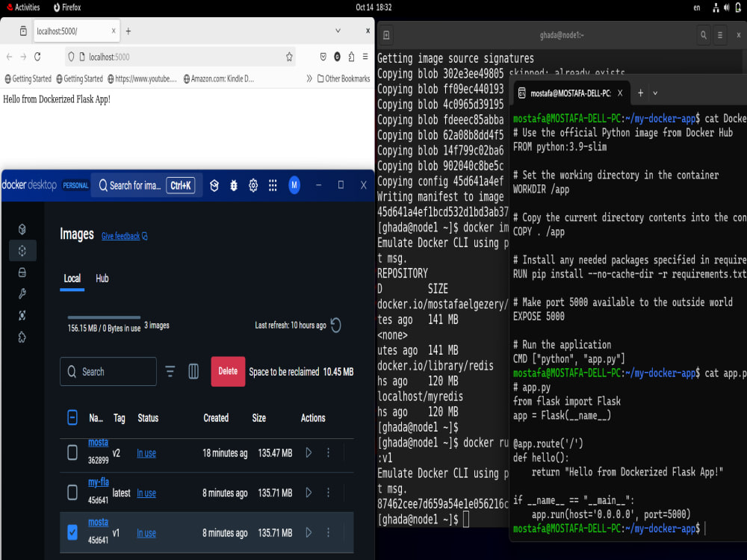The height and width of the screenshot is (560, 747).
Task: Open the Amazon.com Kindle bookmark
Action: tap(219, 78)
